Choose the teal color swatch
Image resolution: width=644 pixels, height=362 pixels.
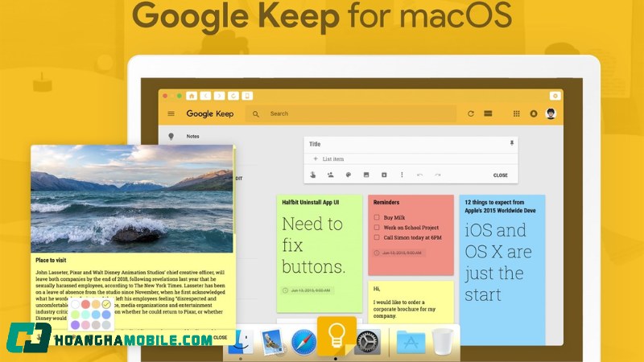[85, 315]
